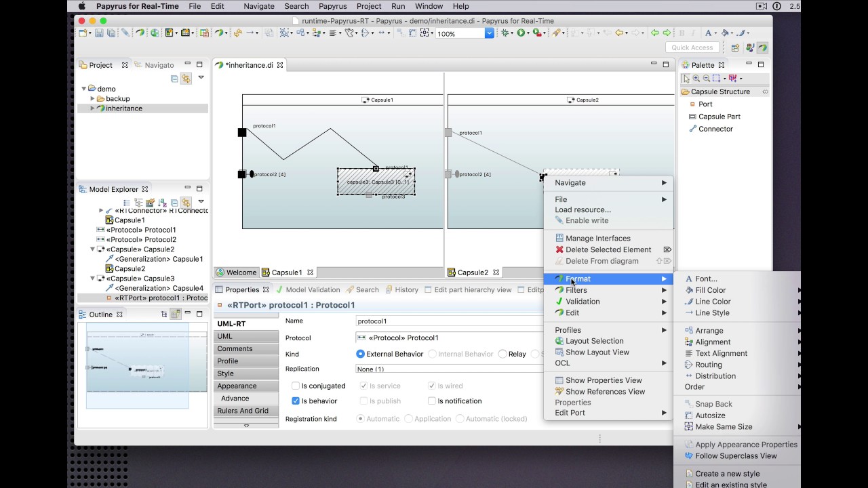Screen dimensions: 868x488
Task: Click Zoom Out icon in Palette
Action: (706, 79)
